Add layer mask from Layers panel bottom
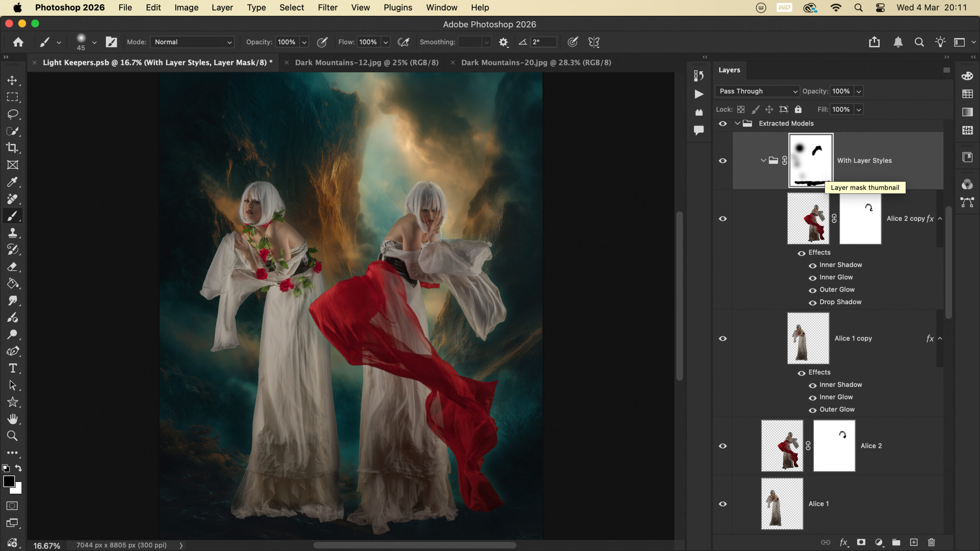 [861, 542]
